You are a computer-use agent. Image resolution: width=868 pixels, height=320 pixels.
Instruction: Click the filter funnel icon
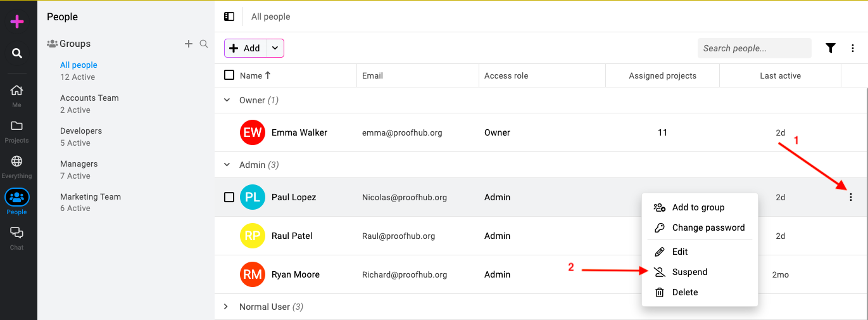tap(831, 48)
